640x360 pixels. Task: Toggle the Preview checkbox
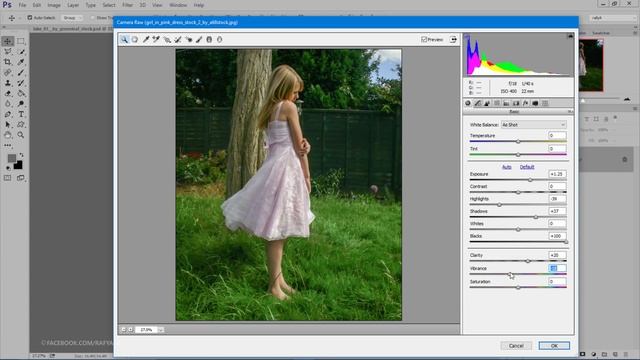424,40
